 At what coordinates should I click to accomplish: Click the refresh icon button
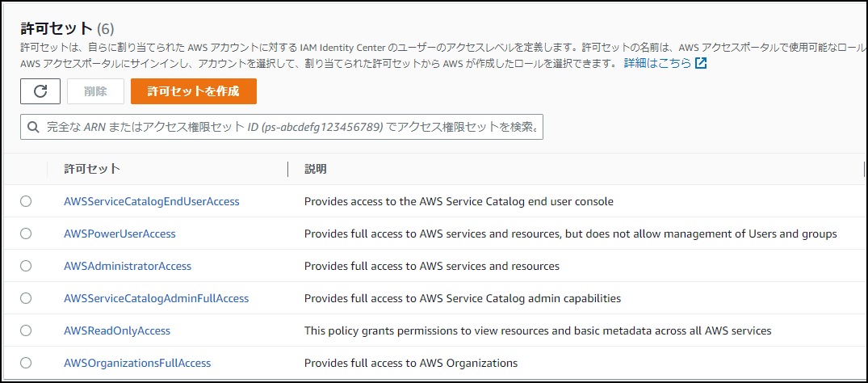40,91
